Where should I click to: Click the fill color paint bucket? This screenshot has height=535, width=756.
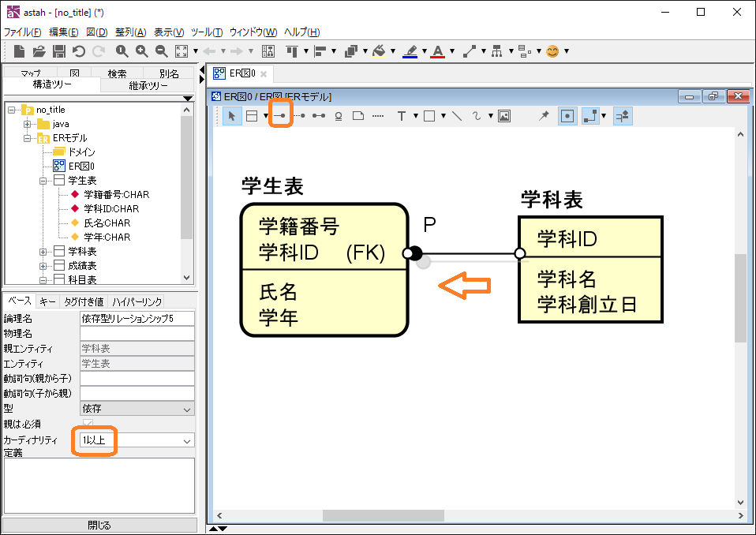378,51
